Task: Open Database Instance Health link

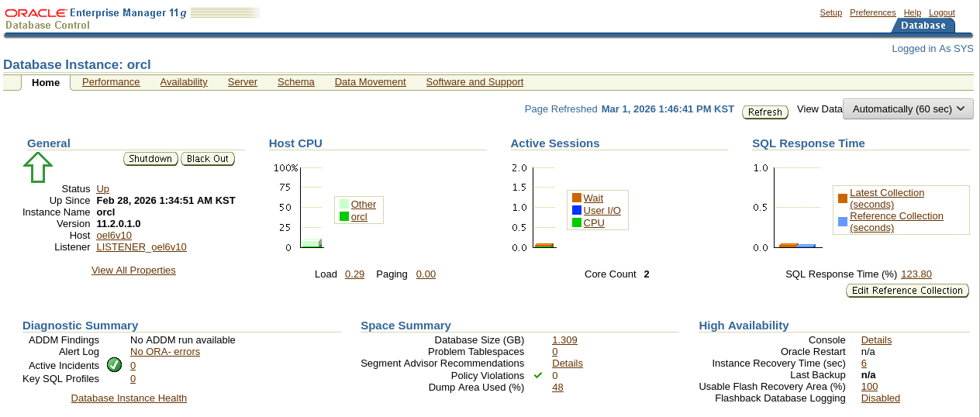Action: pos(129,398)
